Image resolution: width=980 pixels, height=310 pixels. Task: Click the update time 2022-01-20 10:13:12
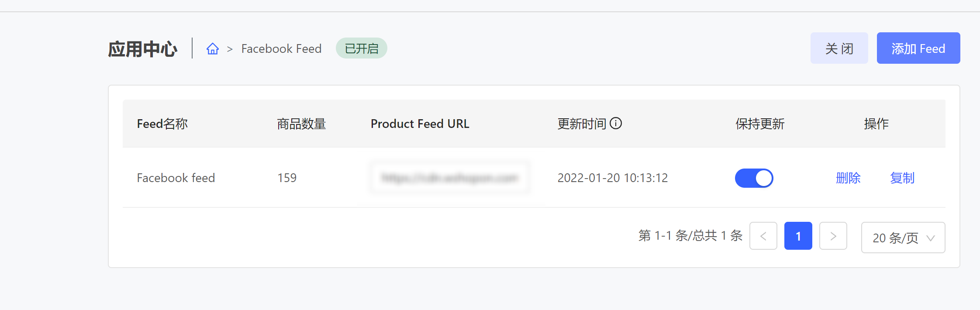click(612, 178)
